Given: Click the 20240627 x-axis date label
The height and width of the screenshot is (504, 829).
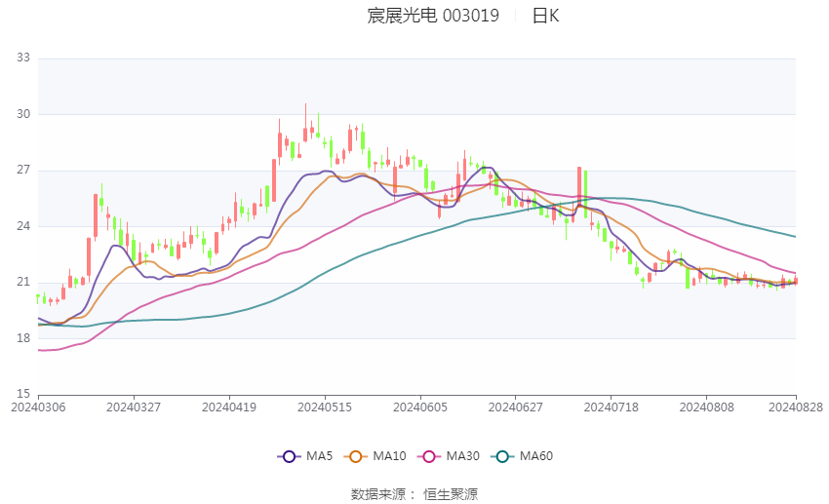Looking at the screenshot, I should coord(516,407).
